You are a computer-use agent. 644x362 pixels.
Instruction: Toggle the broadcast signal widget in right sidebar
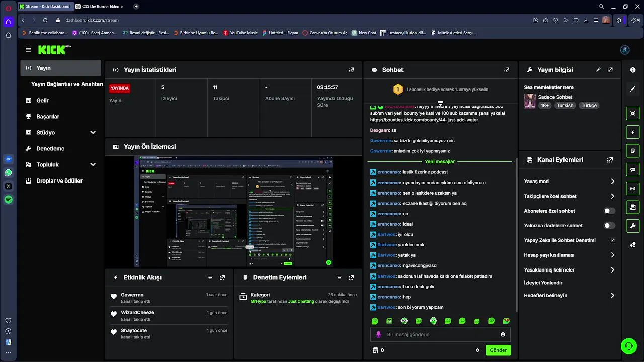coord(633,189)
